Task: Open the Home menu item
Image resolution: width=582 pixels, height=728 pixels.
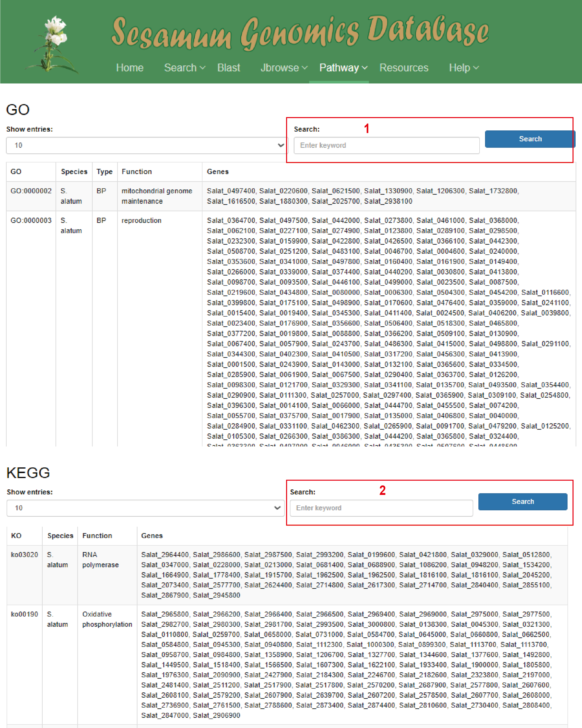Action: [x=130, y=68]
